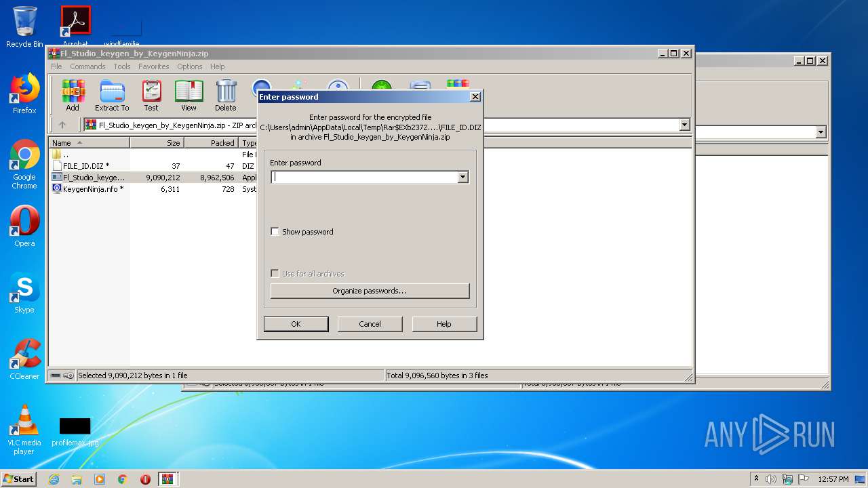Screen dimensions: 868x488
Task: Click the Extract To toolbar icon
Action: 112,95
